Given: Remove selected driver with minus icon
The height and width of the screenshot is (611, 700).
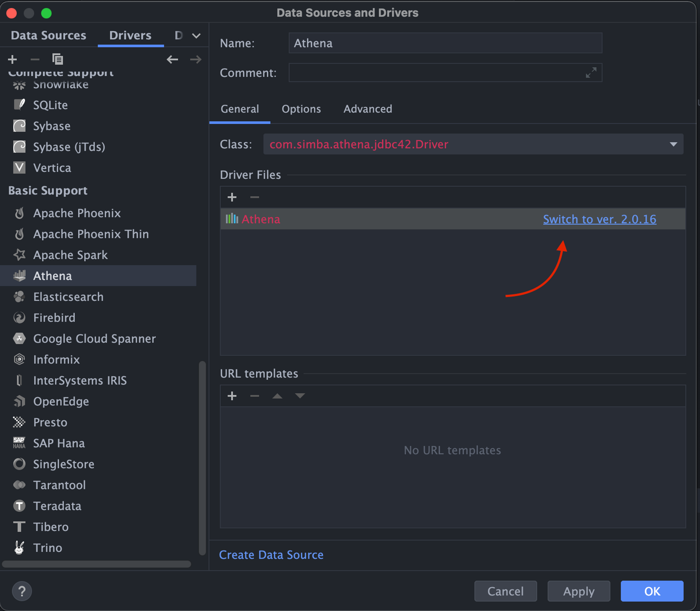Looking at the screenshot, I should point(35,59).
